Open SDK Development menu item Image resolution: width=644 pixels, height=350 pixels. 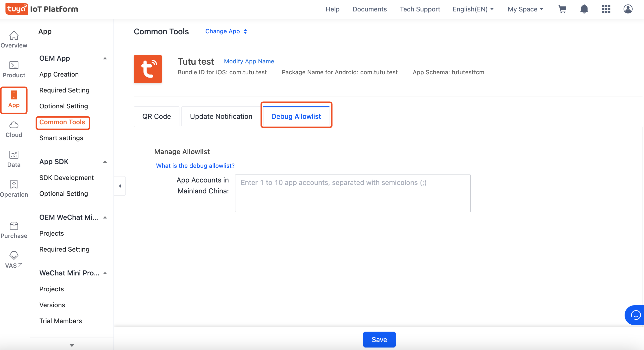coord(66,178)
